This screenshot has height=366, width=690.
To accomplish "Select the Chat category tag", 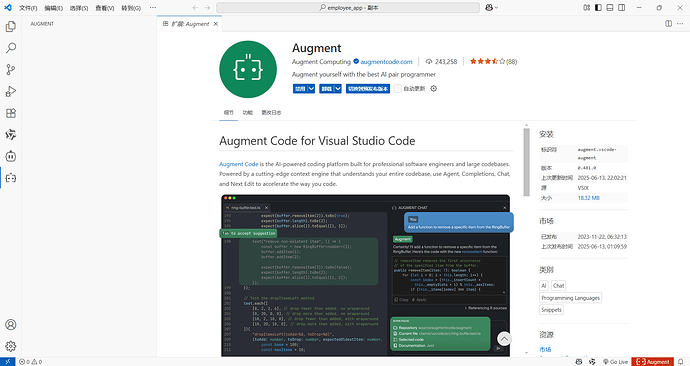I will pyautogui.click(x=558, y=285).
